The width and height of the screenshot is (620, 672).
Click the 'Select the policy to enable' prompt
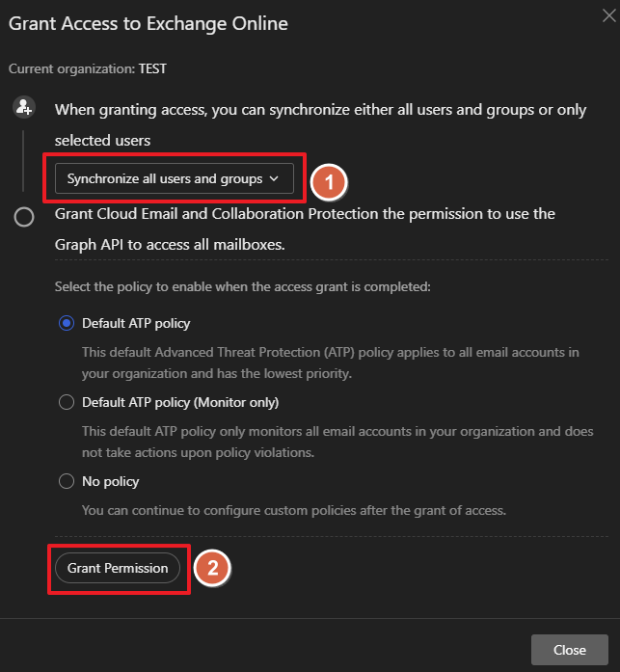pyautogui.click(x=242, y=287)
